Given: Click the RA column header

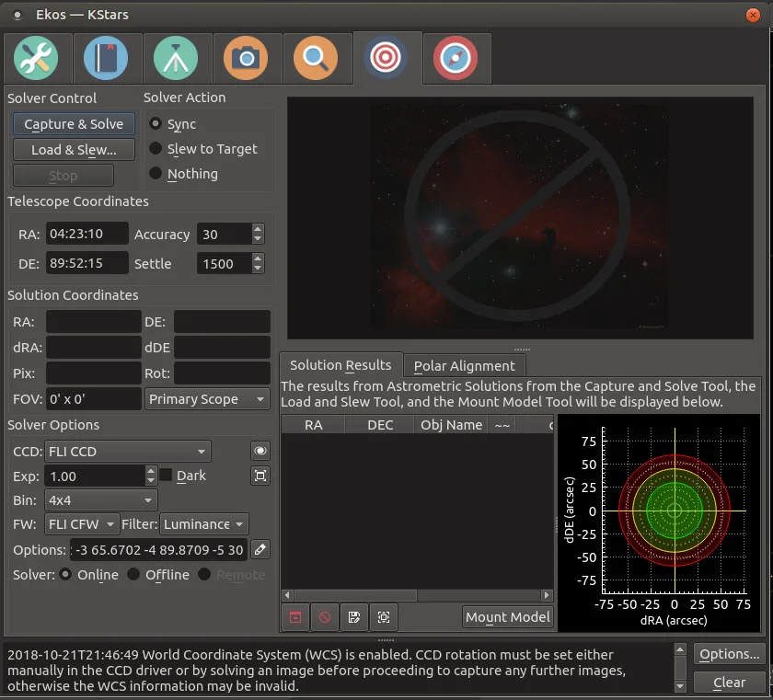Looking at the screenshot, I should click(x=314, y=425).
